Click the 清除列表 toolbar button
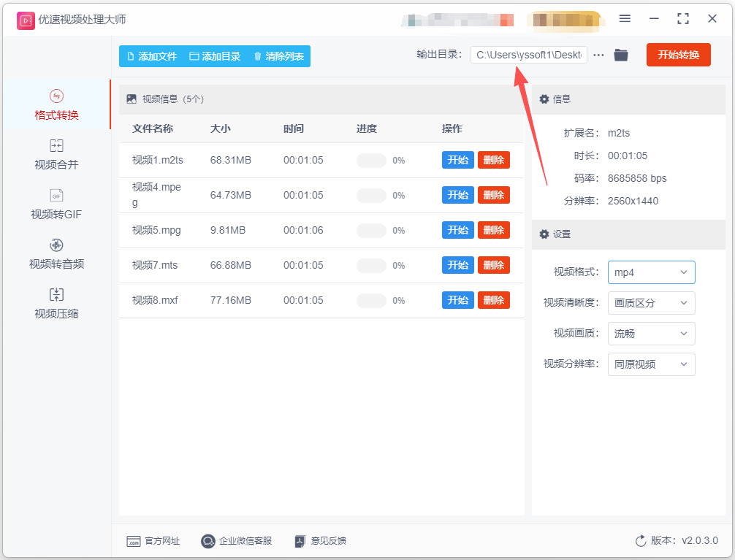The image size is (735, 560). tap(279, 56)
